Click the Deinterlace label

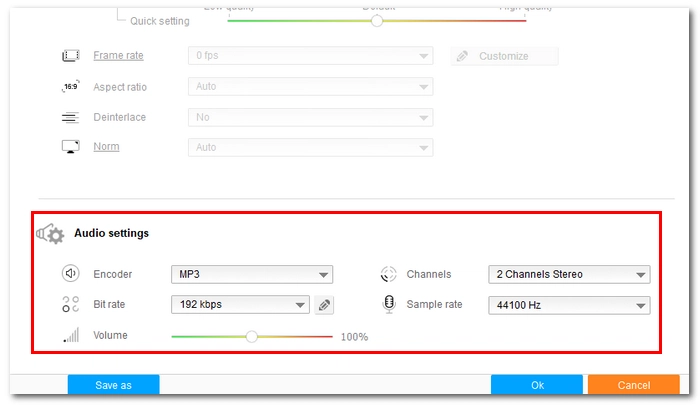pos(120,117)
